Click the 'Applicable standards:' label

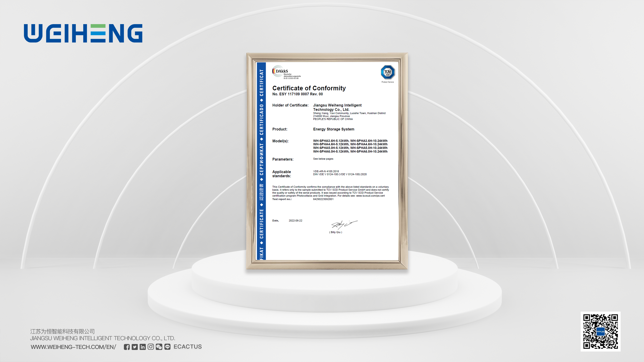click(282, 174)
